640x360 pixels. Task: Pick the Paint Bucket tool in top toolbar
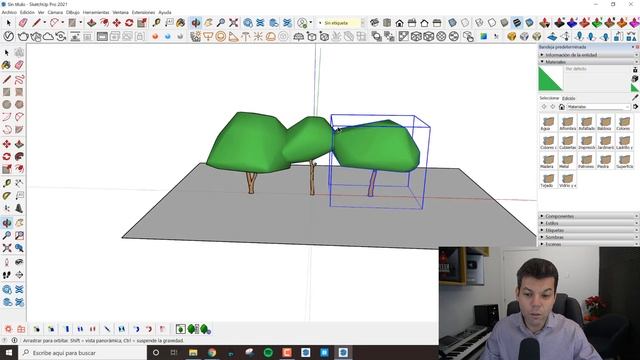(181, 23)
